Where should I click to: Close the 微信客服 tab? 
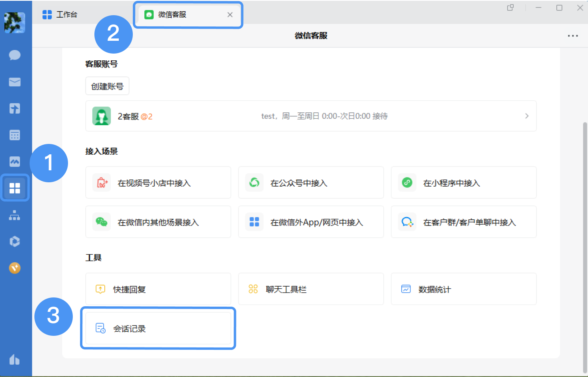[x=230, y=15]
